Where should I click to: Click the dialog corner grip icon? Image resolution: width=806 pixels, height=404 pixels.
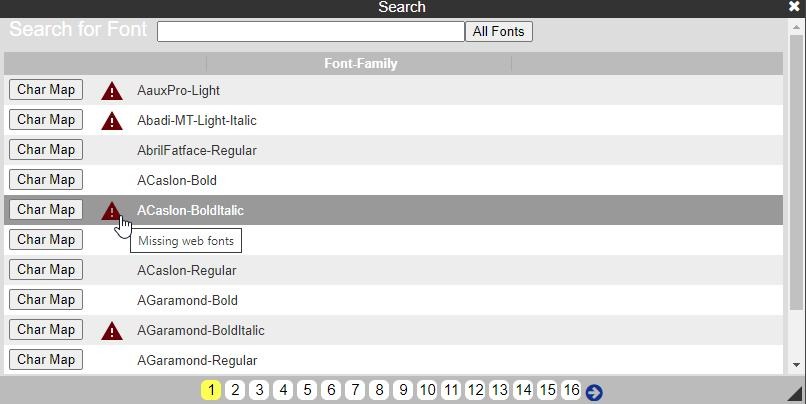(x=795, y=393)
